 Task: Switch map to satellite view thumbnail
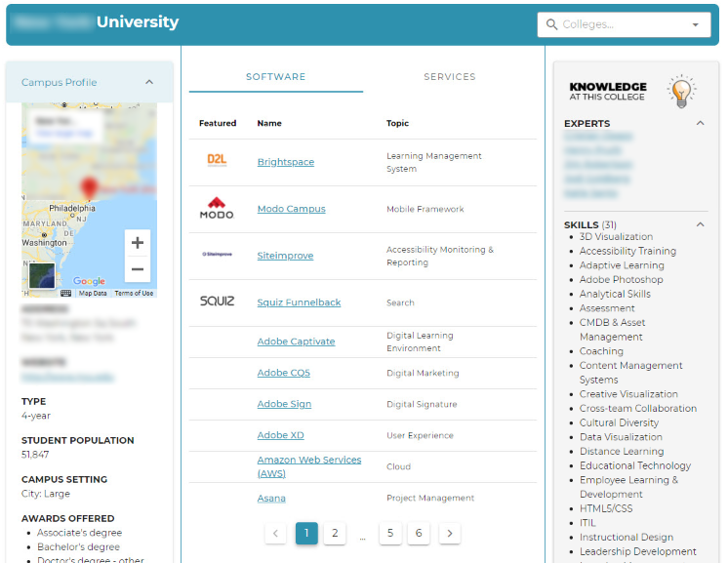pyautogui.click(x=42, y=276)
